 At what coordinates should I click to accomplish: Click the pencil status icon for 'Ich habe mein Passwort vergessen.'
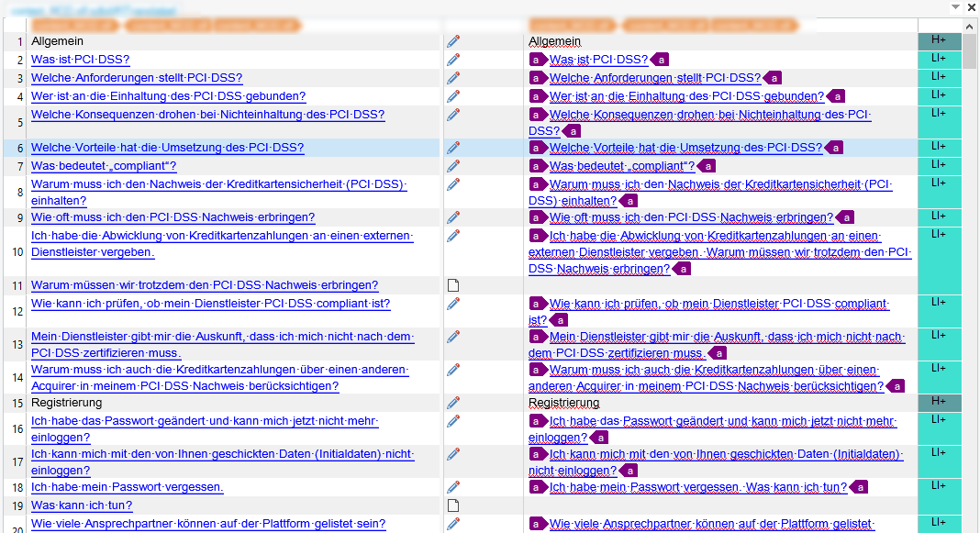[x=453, y=487]
